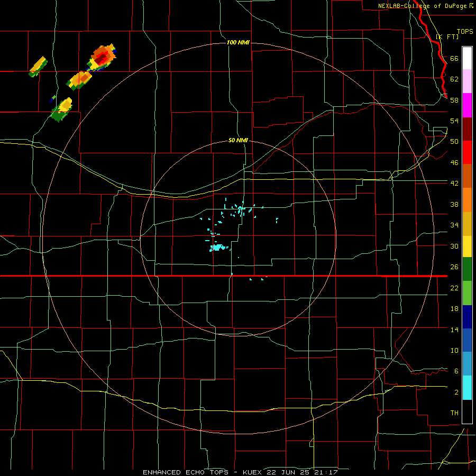This screenshot has height=476, width=476.
Task: Click the black TH legend swatch
Action: (467, 411)
